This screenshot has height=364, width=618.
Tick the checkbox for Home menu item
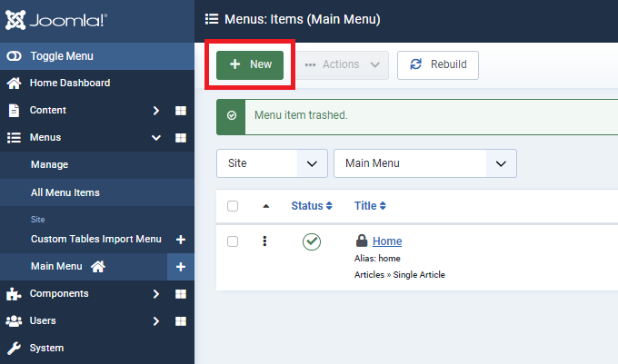tap(233, 241)
